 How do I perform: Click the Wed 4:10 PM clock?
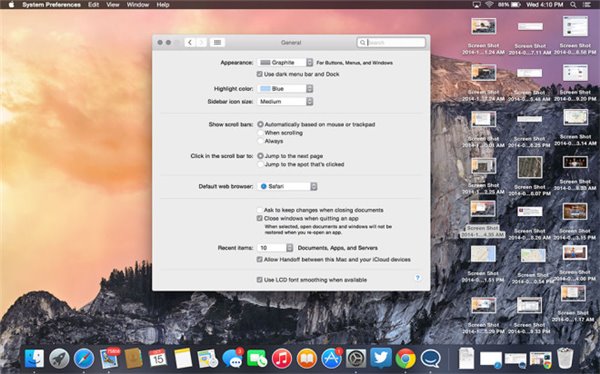click(x=545, y=5)
